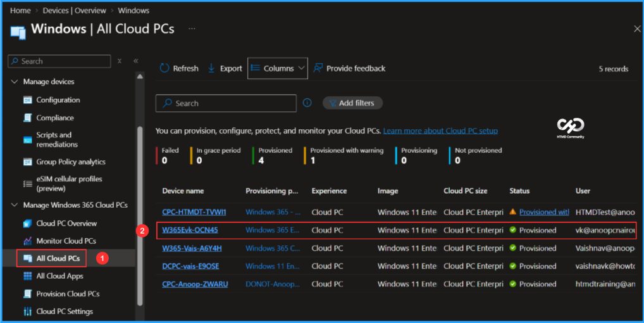The height and width of the screenshot is (323, 644).
Task: Select user vk@anoopcnairou cell
Action: click(605, 230)
